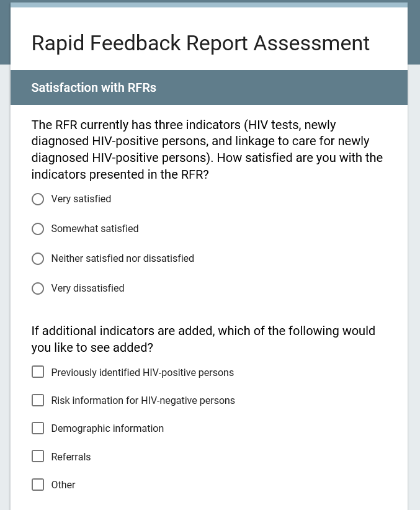Click the "Satisfaction with RFRs" section header
This screenshot has width=420, height=510.
[94, 87]
